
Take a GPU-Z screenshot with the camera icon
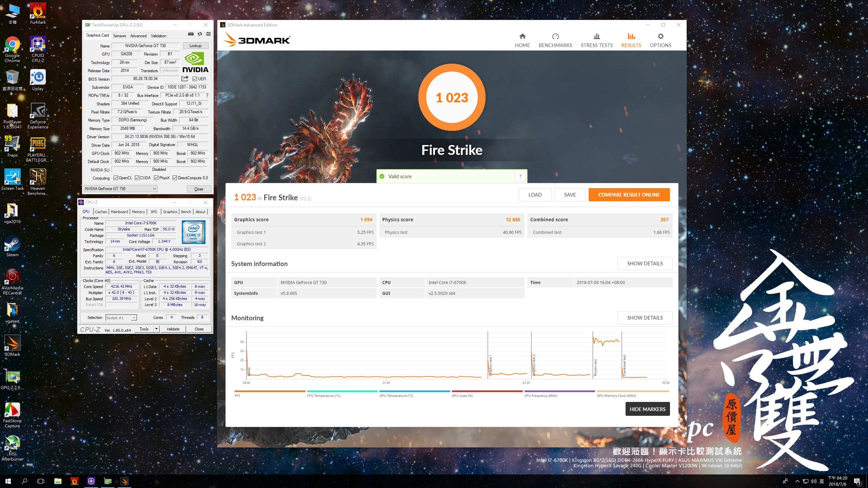click(x=191, y=34)
